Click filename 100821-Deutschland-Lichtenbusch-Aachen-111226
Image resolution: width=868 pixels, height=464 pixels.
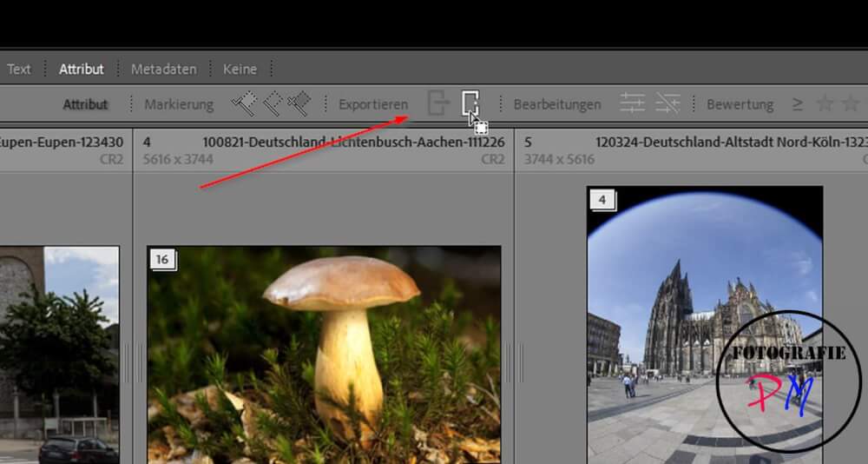[354, 143]
